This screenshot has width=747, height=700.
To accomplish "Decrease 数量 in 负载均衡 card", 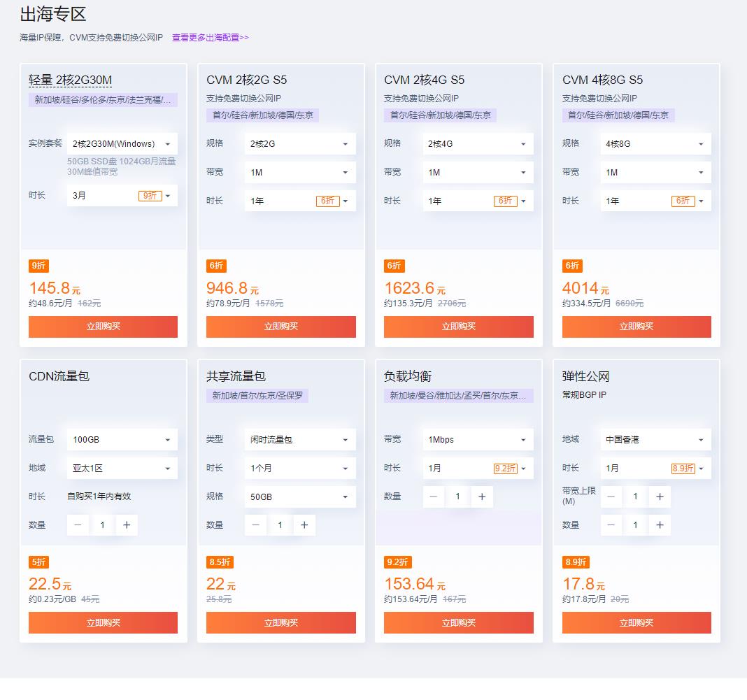I will (x=434, y=497).
